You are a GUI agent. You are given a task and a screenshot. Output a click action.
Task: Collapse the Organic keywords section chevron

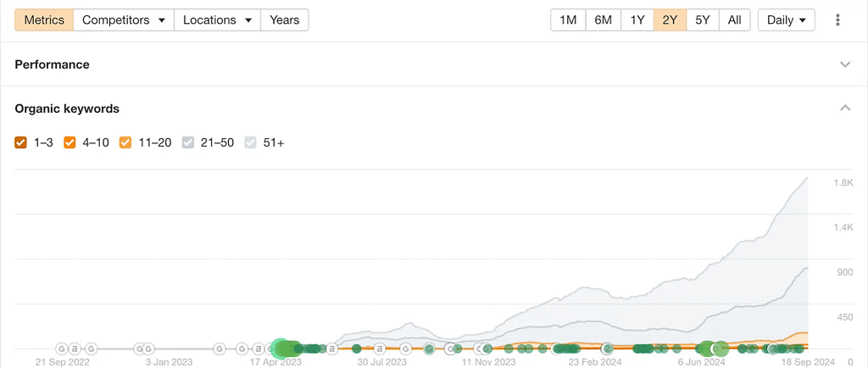coord(844,109)
